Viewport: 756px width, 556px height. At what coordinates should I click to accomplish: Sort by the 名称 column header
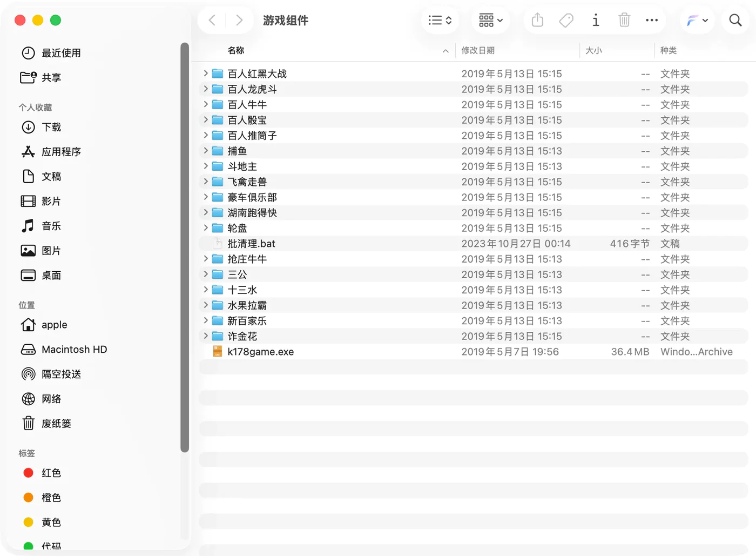236,50
